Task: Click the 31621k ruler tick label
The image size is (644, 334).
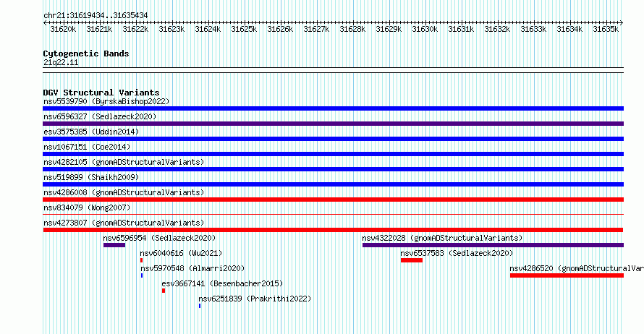Action: point(99,30)
